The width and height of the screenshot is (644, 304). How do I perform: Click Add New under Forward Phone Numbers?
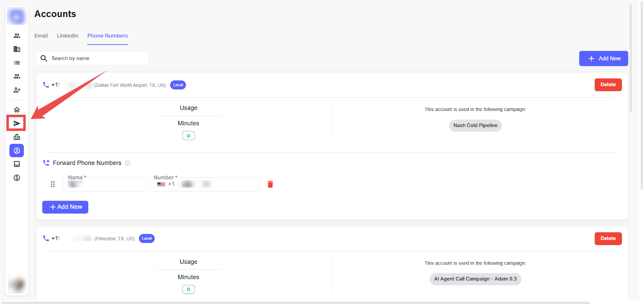(x=65, y=207)
